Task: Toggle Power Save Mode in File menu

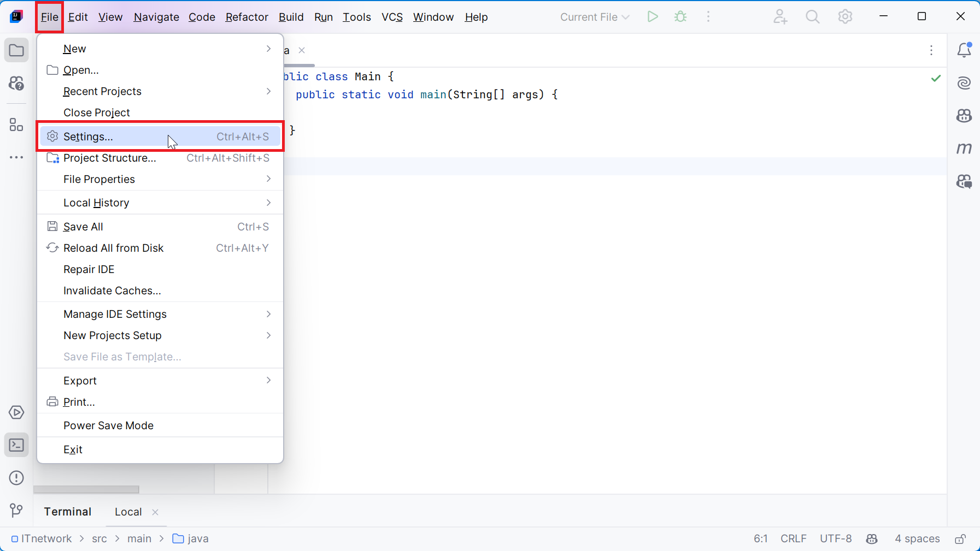Action: [108, 425]
